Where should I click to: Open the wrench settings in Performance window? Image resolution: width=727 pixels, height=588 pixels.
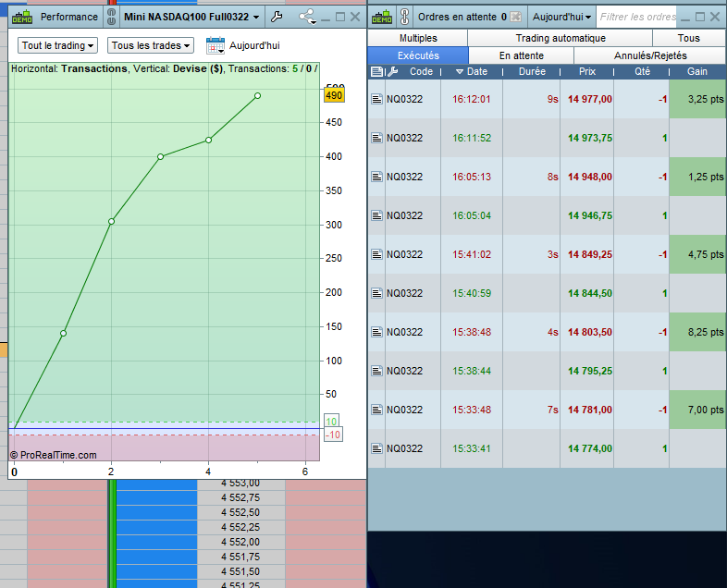(277, 18)
